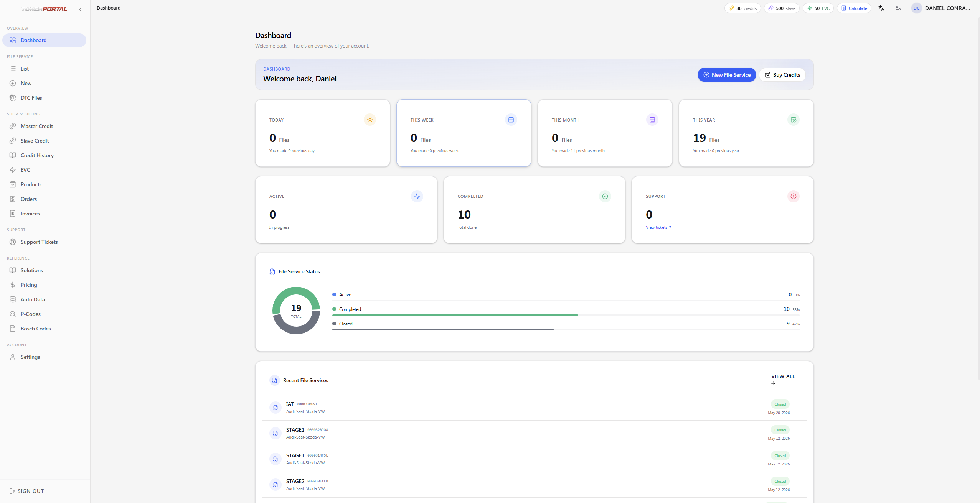The width and height of the screenshot is (980, 503).
Task: Open the STAGE2 000030FXLD file service
Action: (535, 485)
